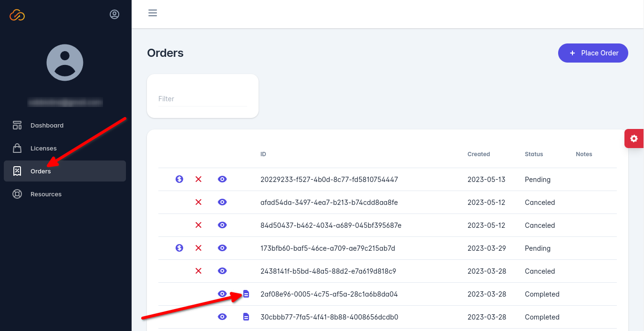The width and height of the screenshot is (644, 331).
Task: Toggle the hamburger menu at the top
Action: (x=153, y=13)
